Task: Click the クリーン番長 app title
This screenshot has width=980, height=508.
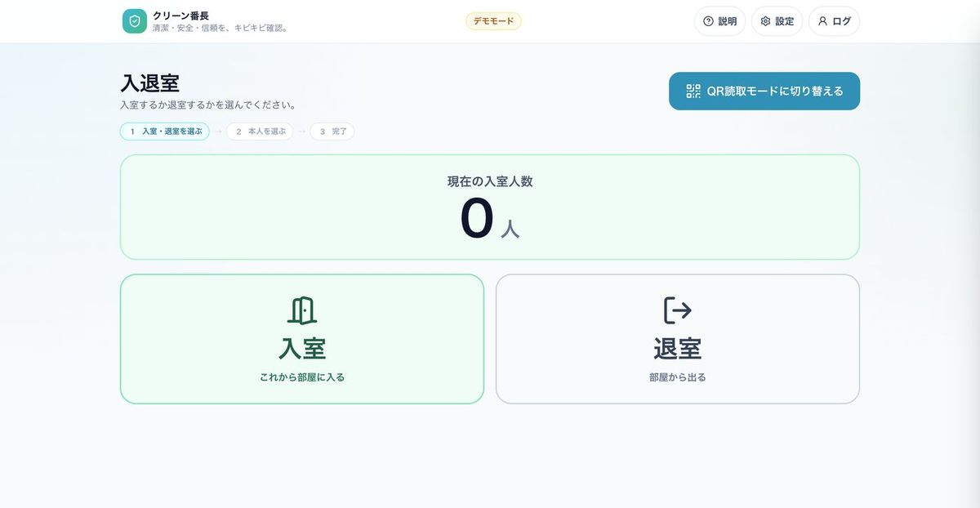Action: (180, 16)
